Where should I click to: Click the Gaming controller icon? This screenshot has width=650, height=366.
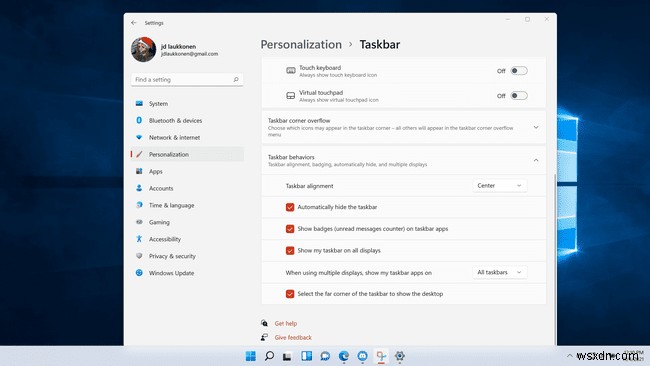click(x=139, y=222)
